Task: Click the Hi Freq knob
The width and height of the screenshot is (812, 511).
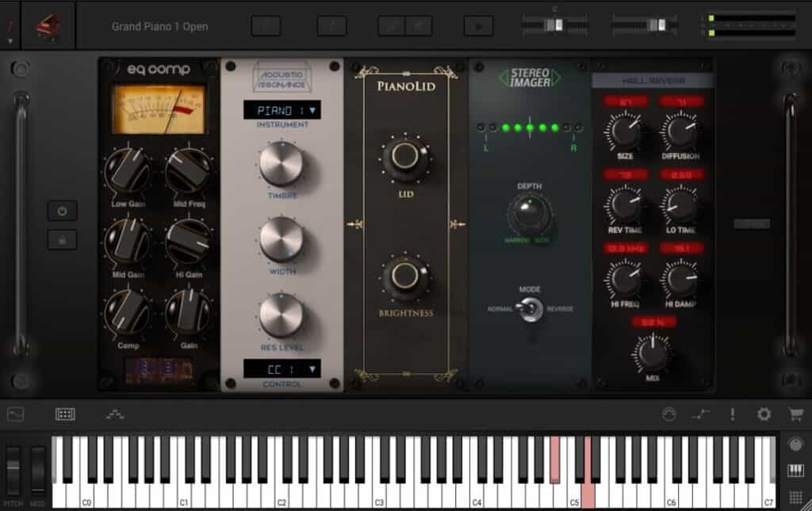Action: click(625, 279)
